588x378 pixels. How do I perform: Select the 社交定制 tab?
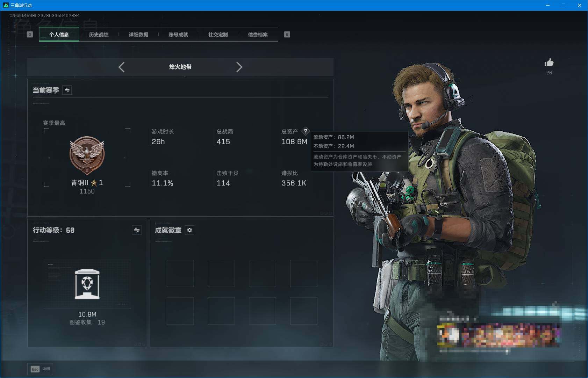pos(218,34)
